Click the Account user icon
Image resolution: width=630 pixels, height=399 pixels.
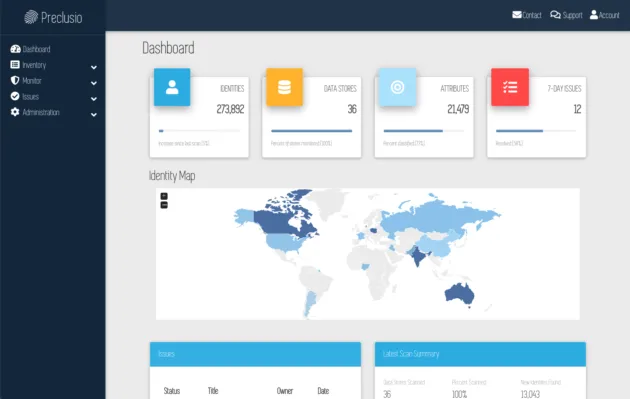[x=594, y=15]
